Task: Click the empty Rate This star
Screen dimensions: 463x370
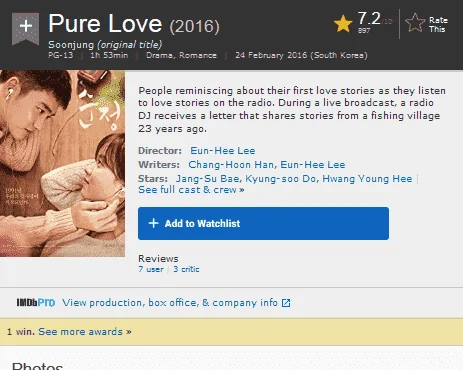Action: [x=415, y=23]
